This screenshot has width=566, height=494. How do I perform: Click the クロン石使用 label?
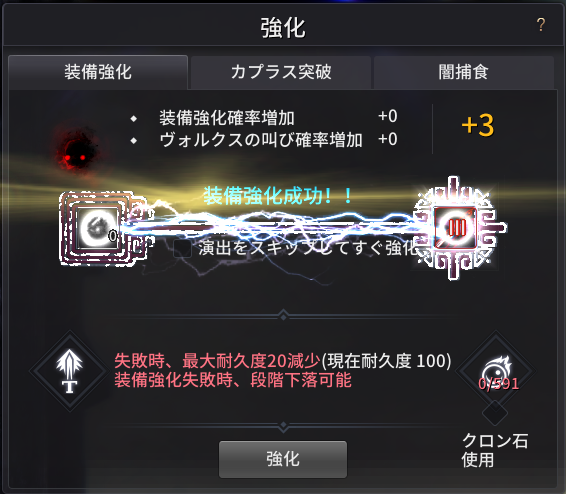[x=495, y=450]
